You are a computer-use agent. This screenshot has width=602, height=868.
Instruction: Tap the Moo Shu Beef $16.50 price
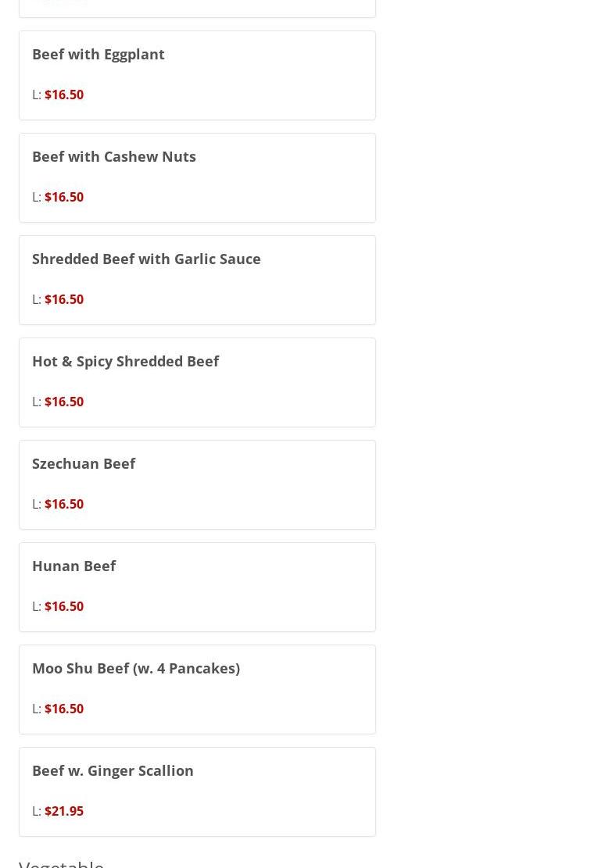coord(64,709)
